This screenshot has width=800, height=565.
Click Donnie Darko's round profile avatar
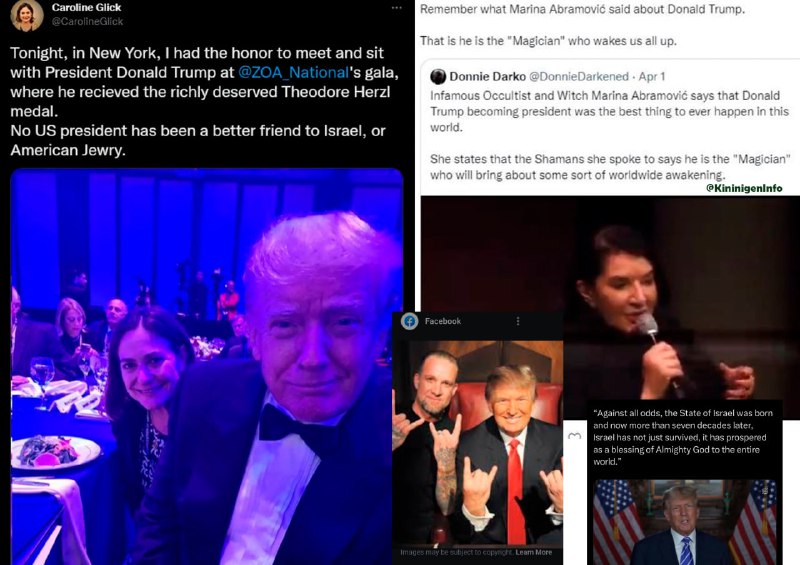coord(438,77)
